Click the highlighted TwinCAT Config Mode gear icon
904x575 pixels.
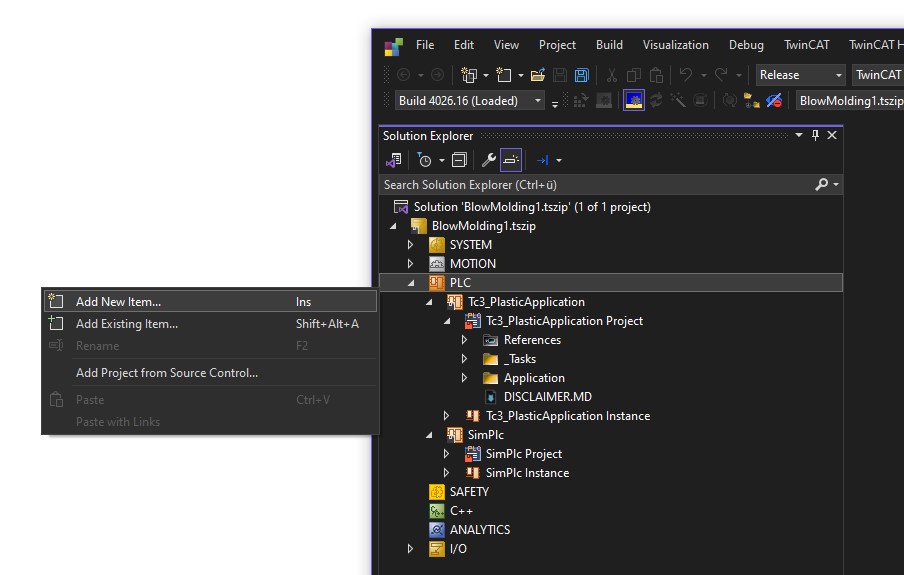(x=634, y=100)
